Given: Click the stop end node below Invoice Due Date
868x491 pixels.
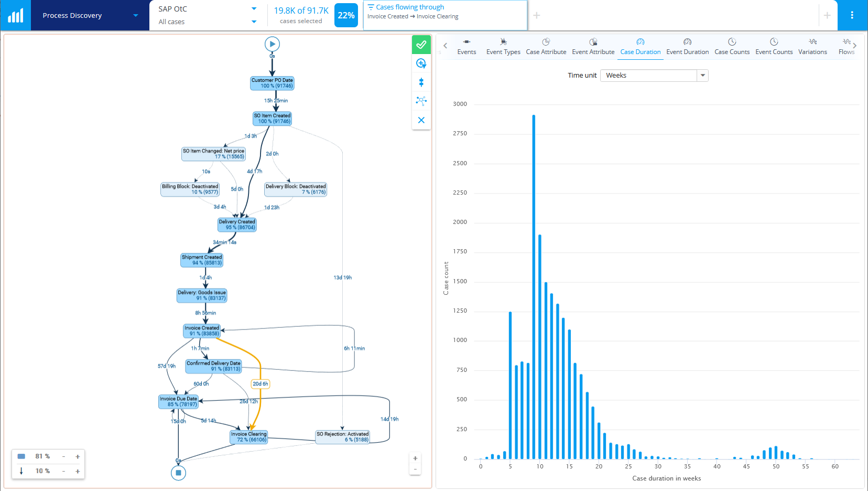Looking at the screenshot, I should (x=178, y=473).
